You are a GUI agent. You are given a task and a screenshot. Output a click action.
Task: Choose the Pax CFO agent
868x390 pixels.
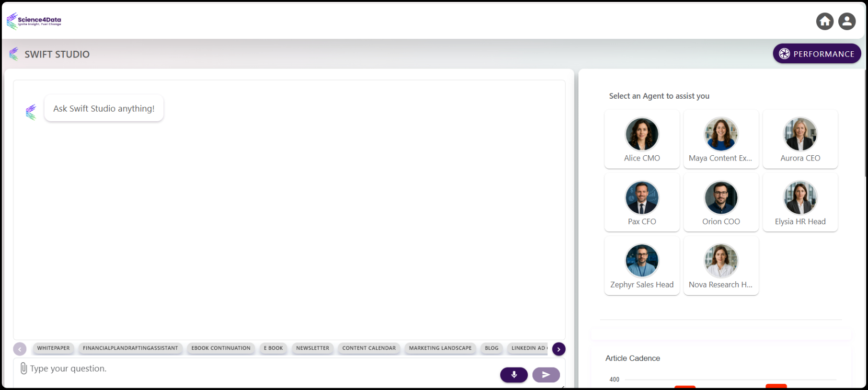pyautogui.click(x=642, y=203)
